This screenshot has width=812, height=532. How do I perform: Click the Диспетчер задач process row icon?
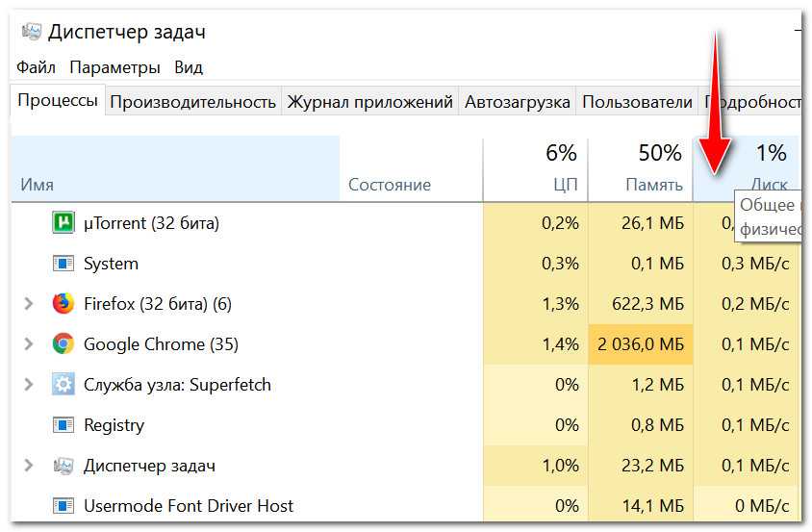tap(63, 466)
